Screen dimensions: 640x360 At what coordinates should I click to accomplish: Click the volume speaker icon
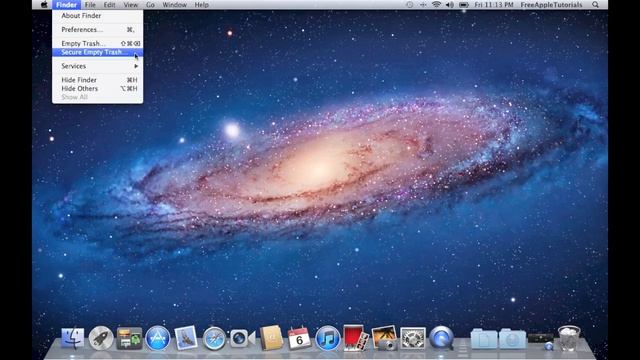tap(450, 5)
